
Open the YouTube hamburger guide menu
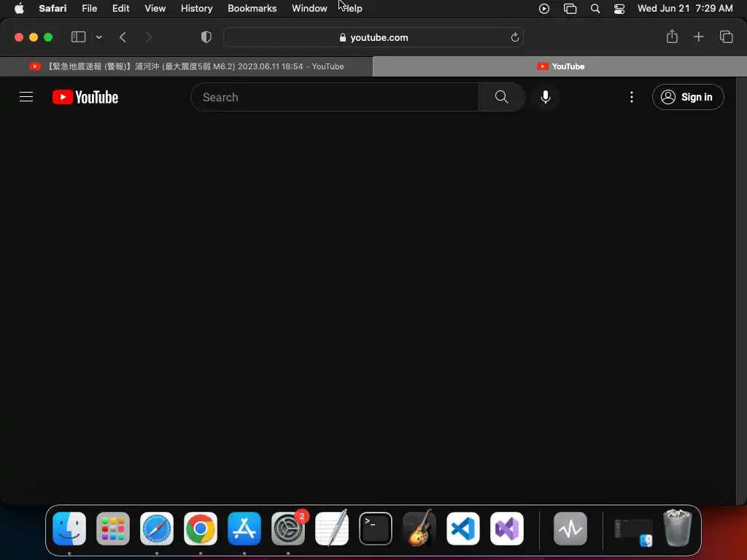[26, 97]
